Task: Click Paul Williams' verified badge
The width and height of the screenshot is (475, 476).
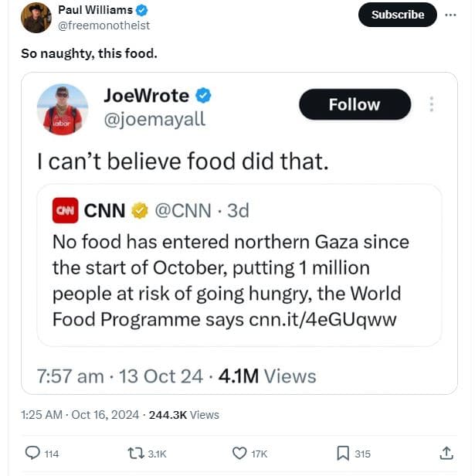Action: coord(142,10)
